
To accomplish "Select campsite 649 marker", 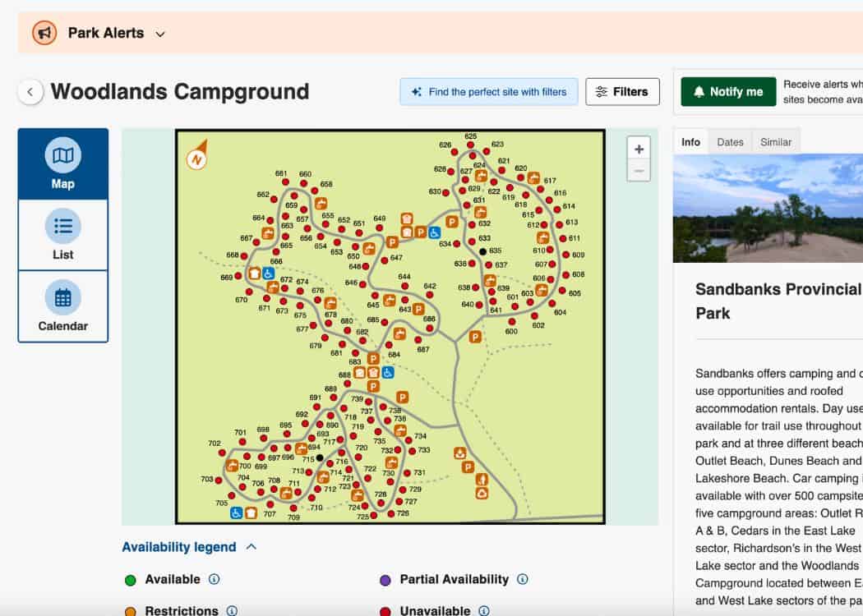I will (x=379, y=228).
